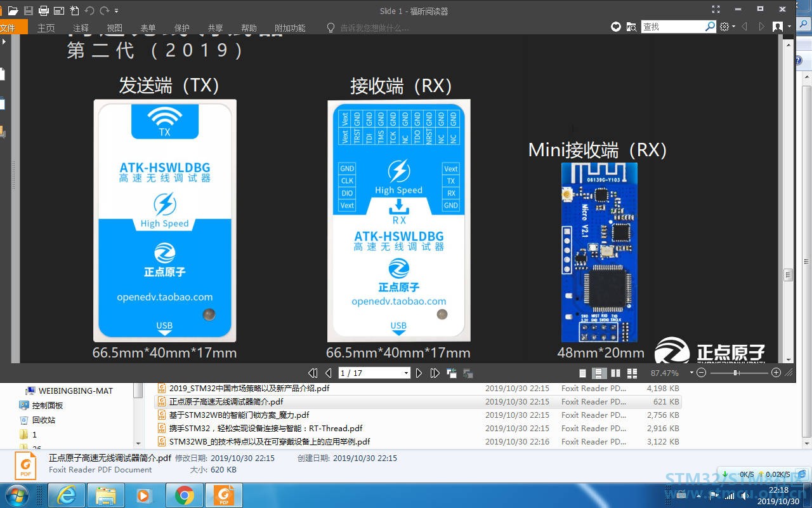Open Windows Explorer from the taskbar
This screenshot has width=812, height=508.
[x=105, y=495]
